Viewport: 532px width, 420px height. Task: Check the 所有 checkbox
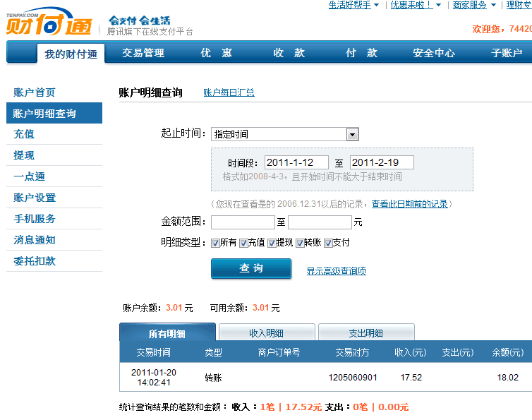[215, 243]
